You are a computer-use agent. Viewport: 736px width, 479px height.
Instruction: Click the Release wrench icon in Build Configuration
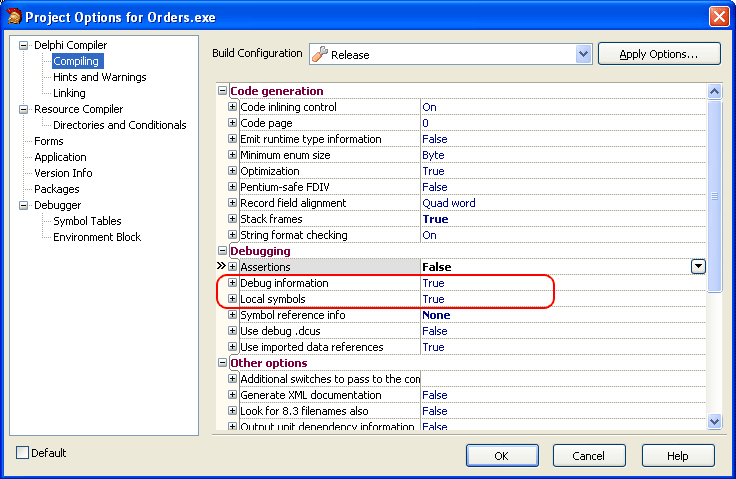(x=321, y=54)
